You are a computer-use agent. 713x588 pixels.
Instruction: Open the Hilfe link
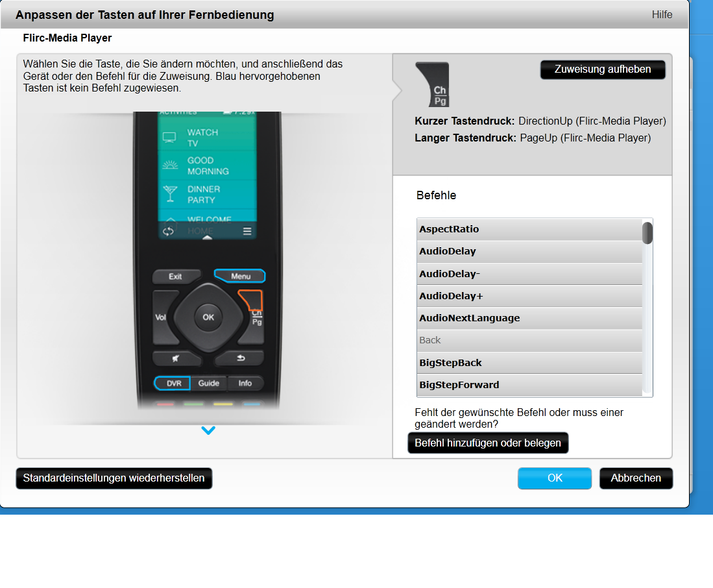(662, 14)
